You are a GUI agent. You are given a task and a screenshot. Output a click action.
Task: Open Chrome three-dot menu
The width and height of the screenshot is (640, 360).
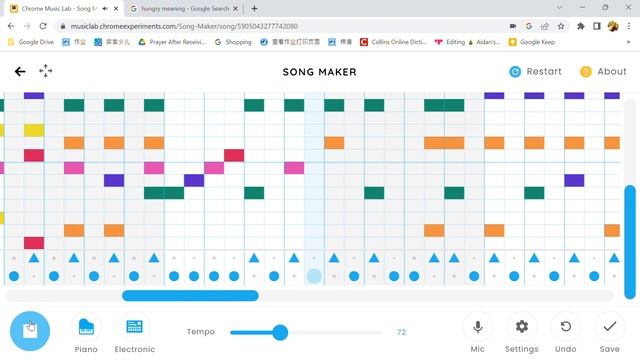(x=629, y=26)
